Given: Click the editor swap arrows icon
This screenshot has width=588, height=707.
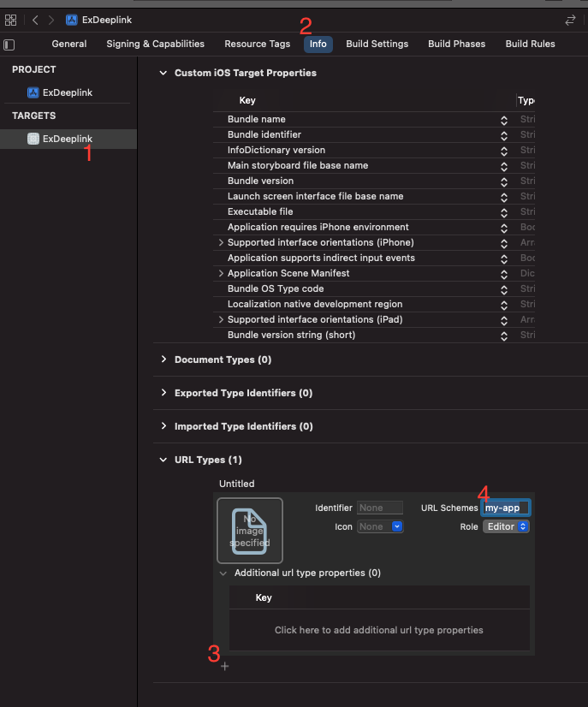Looking at the screenshot, I should [570, 20].
